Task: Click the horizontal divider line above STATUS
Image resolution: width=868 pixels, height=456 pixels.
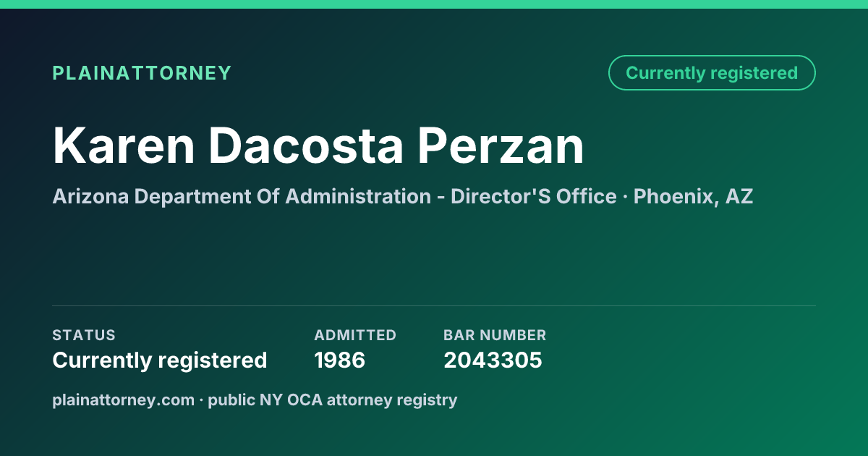Action: coord(434,305)
